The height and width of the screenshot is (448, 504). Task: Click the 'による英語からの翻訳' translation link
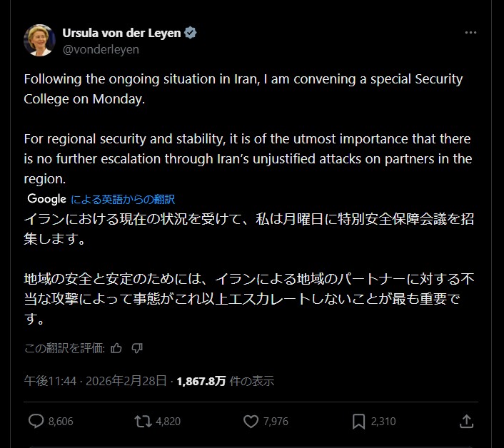[123, 199]
